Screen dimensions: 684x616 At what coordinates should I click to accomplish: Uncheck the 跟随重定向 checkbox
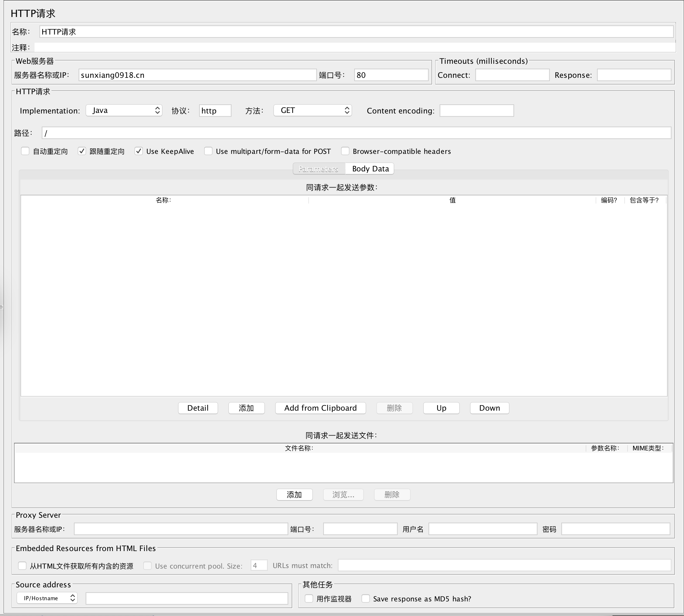82,151
